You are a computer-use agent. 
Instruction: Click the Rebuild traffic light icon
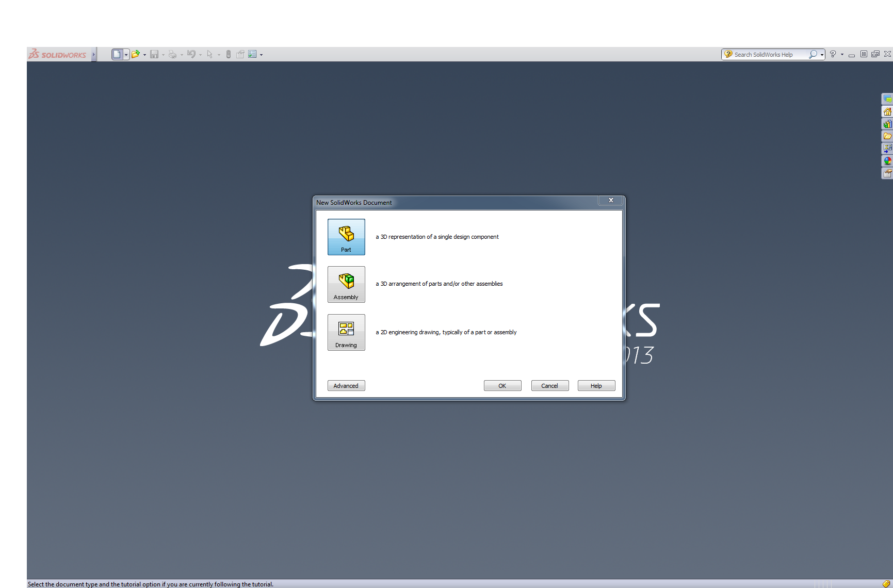229,54
